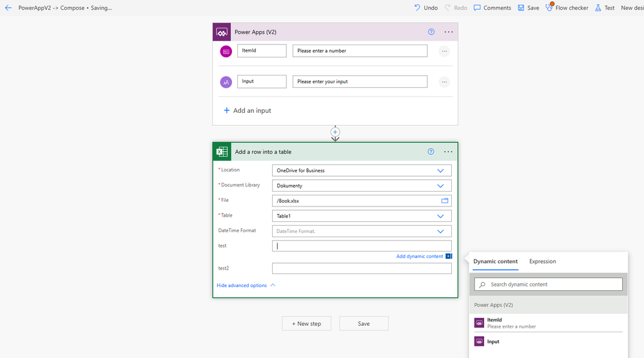Collapse with Hide advanced options
The image size is (644, 358).
point(246,285)
